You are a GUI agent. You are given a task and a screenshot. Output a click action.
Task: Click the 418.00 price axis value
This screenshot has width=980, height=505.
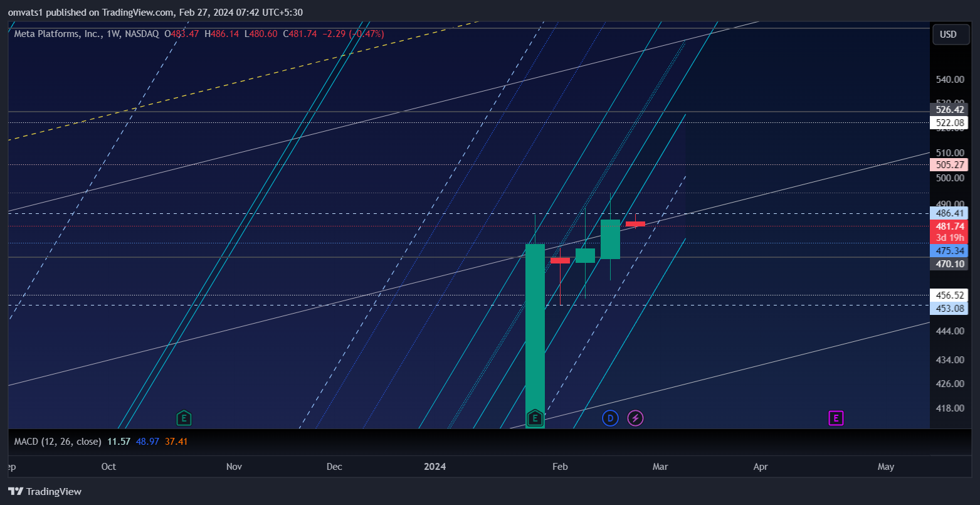click(950, 408)
